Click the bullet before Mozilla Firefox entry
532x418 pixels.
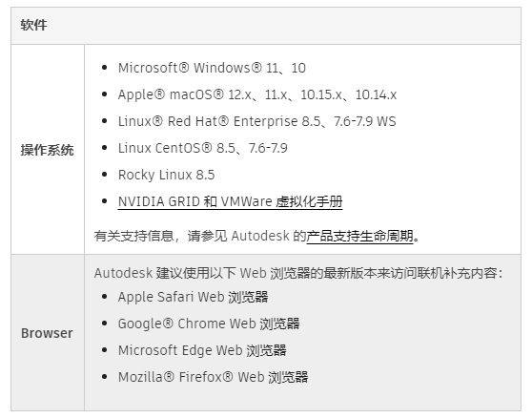coord(105,377)
